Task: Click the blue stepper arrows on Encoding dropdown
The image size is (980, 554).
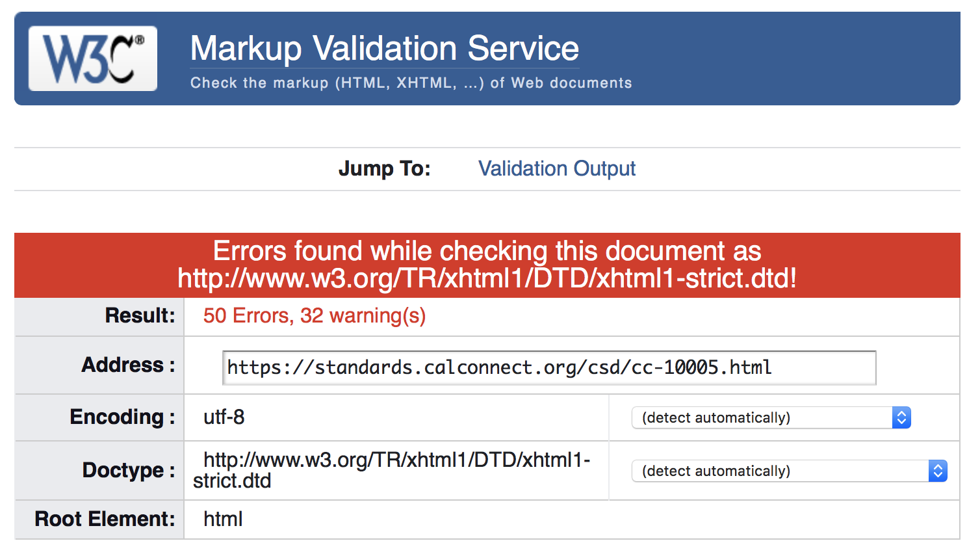Action: [901, 417]
